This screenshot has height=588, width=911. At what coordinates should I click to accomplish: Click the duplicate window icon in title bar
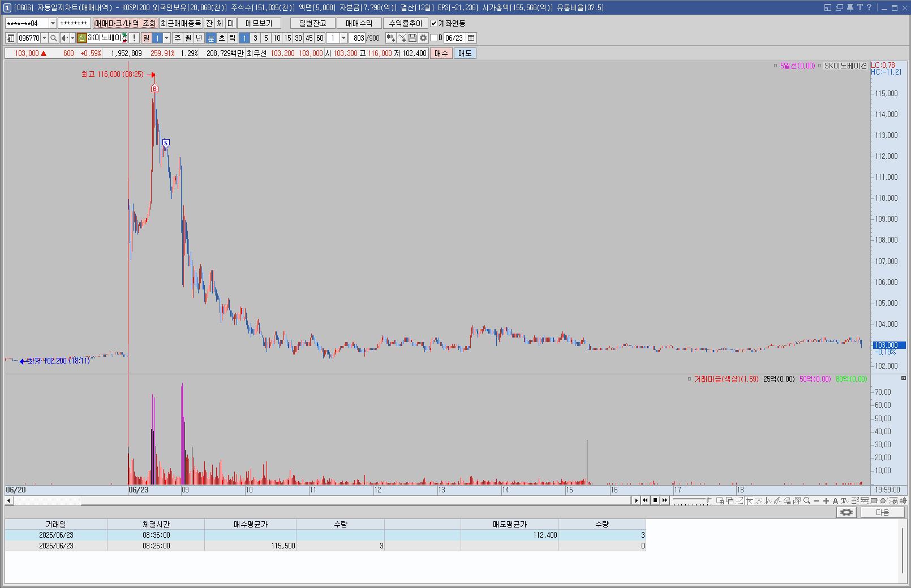[x=839, y=7]
